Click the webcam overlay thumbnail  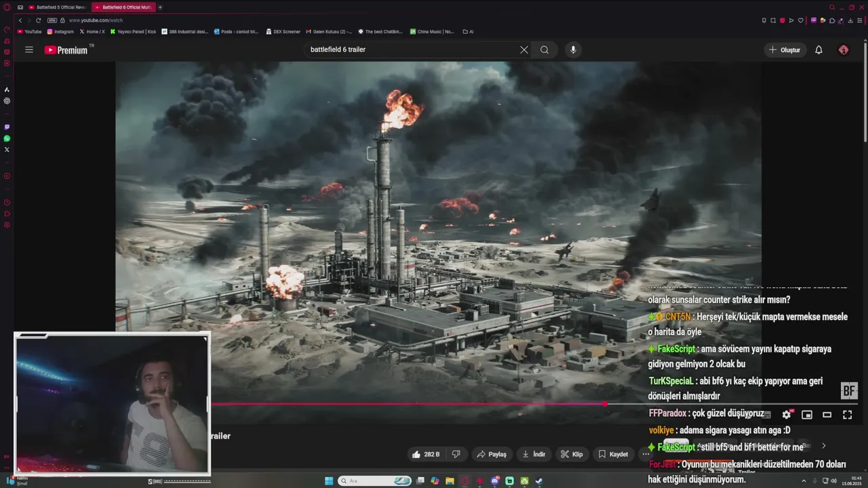coord(112,403)
